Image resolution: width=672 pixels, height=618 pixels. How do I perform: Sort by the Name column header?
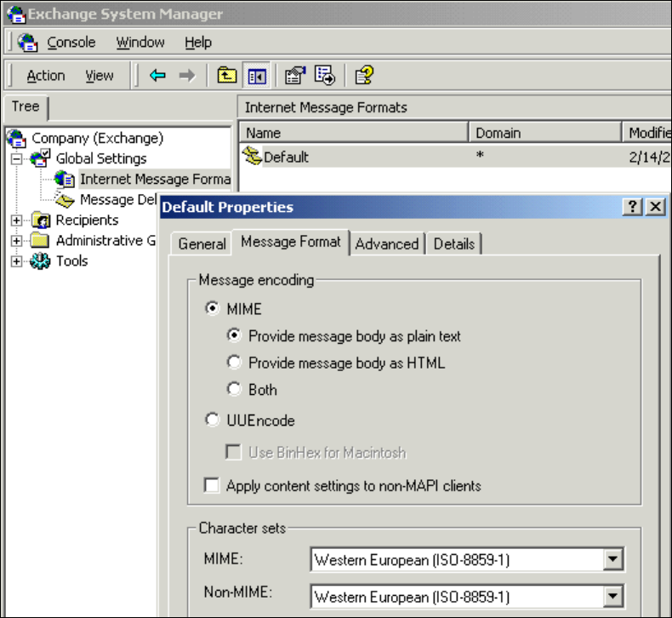click(x=353, y=133)
